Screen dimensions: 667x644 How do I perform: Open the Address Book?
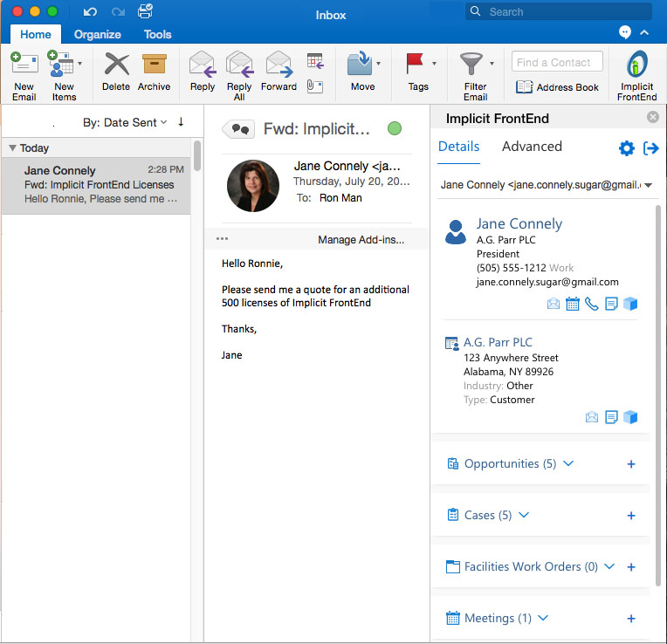click(x=558, y=87)
